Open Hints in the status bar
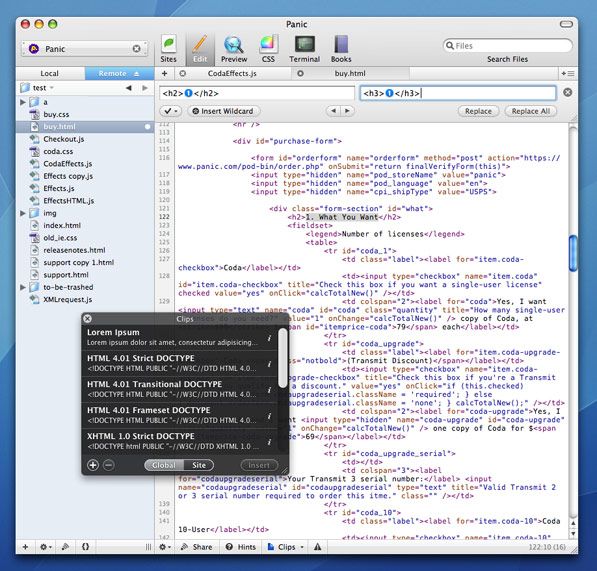597x571 pixels. (x=241, y=547)
